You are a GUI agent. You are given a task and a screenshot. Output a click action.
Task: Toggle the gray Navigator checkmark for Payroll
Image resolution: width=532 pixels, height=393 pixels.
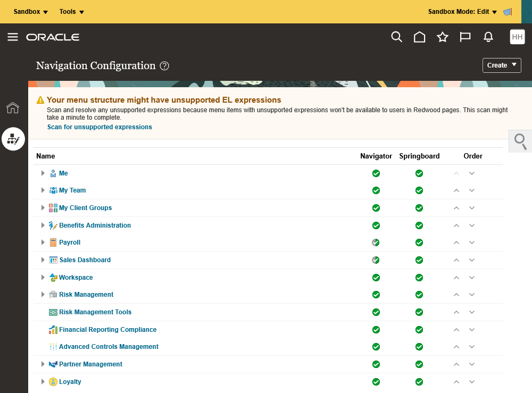tap(376, 243)
